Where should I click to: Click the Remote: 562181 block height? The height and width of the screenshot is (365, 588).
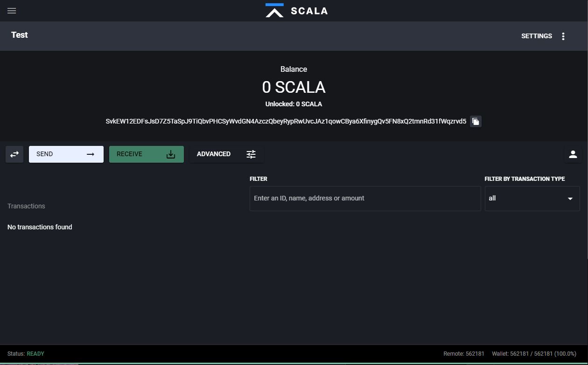tap(464, 354)
